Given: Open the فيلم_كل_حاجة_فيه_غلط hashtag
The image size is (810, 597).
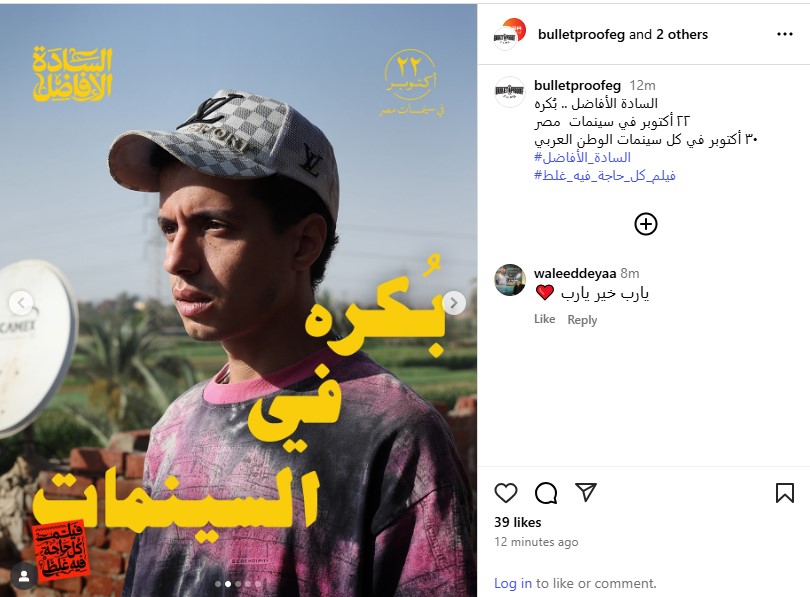Looking at the screenshot, I should tap(604, 175).
